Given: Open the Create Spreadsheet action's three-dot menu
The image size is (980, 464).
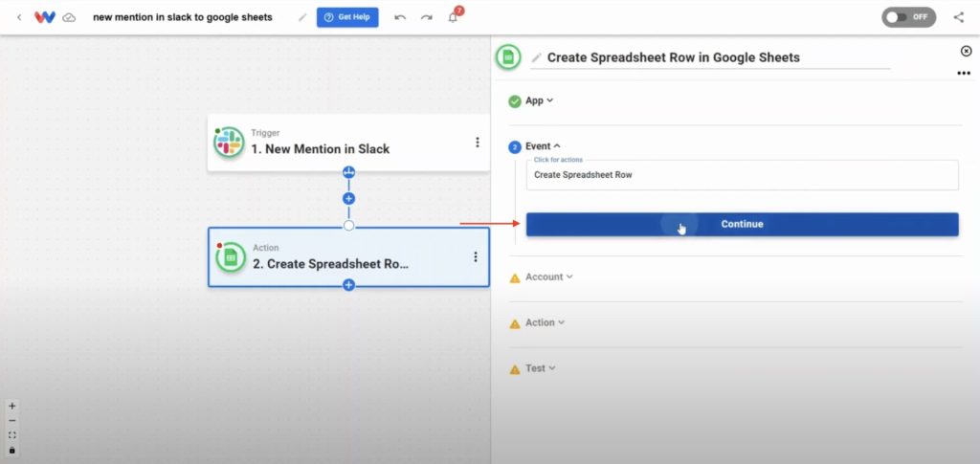Looking at the screenshot, I should (476, 256).
